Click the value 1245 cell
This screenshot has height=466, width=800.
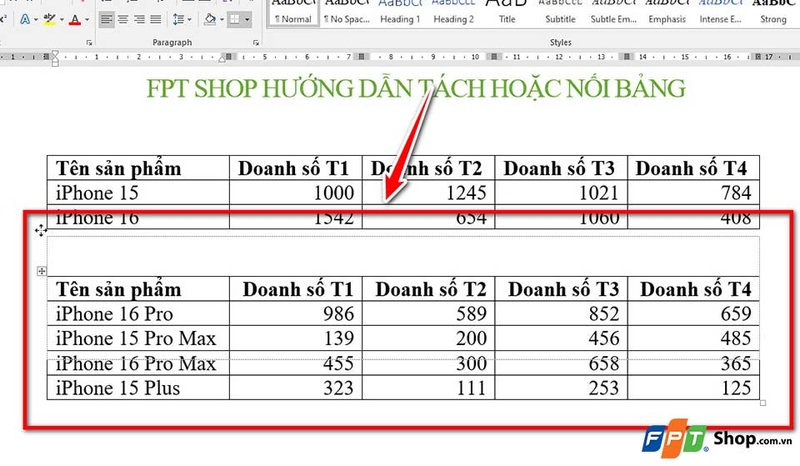click(x=429, y=193)
